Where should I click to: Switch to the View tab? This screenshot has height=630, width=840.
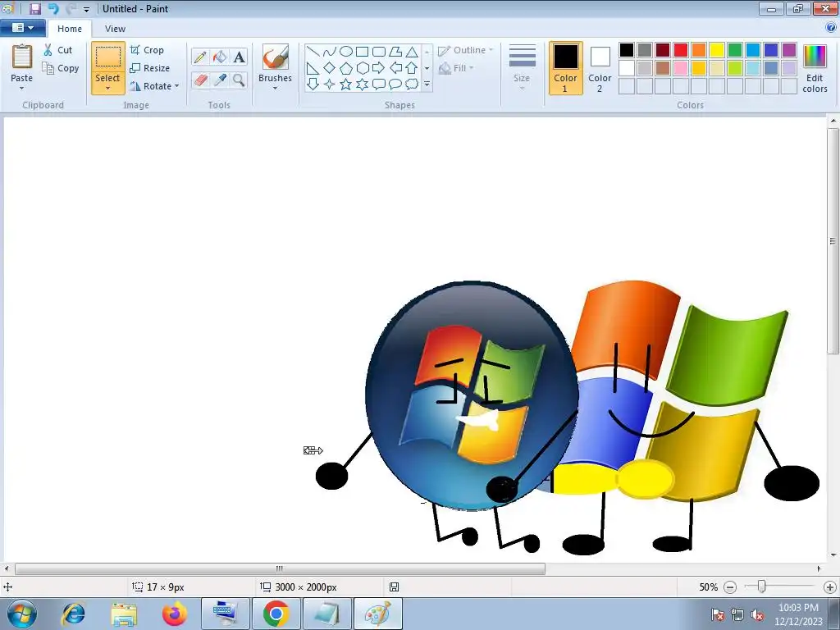[115, 29]
